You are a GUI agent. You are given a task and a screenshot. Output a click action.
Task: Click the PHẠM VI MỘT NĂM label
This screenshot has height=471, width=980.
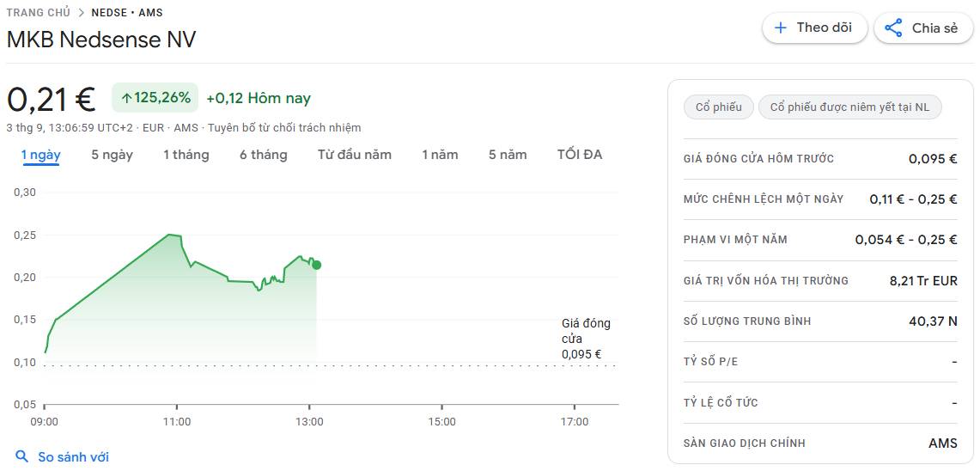click(x=735, y=240)
